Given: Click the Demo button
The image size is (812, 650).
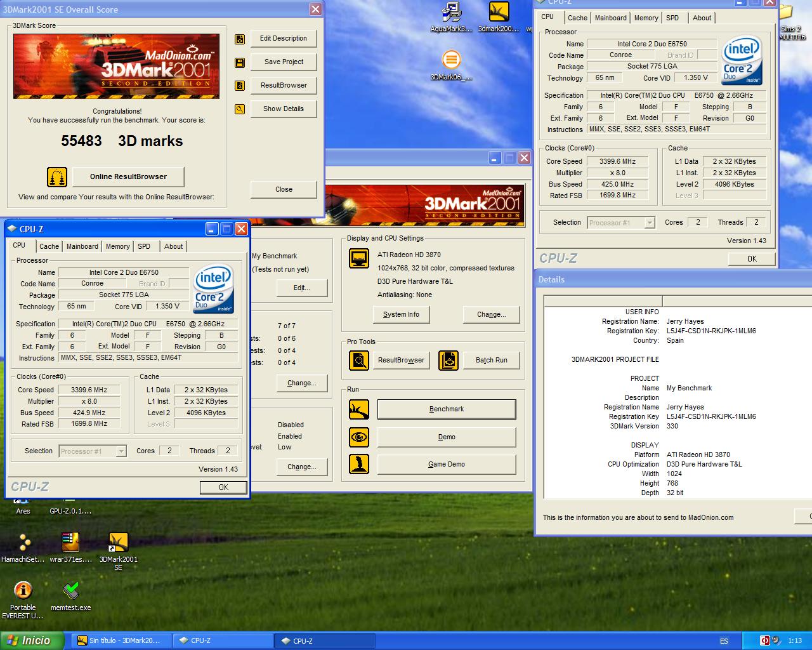Looking at the screenshot, I should click(447, 437).
